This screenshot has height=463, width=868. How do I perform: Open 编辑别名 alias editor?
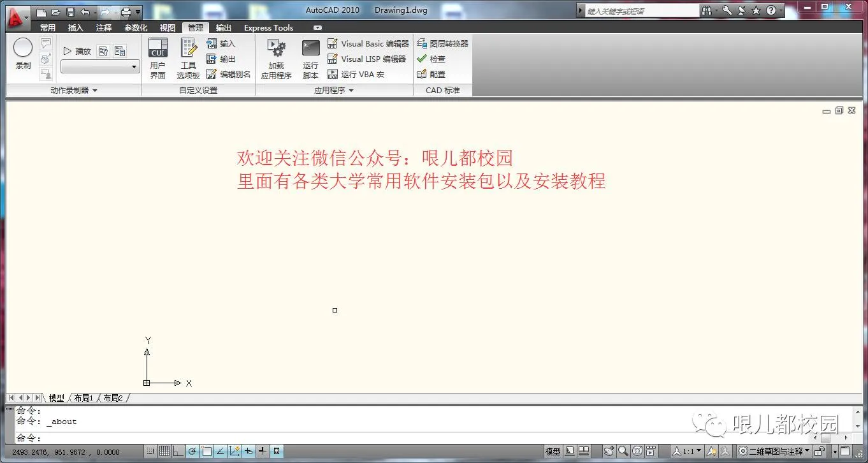click(x=229, y=74)
